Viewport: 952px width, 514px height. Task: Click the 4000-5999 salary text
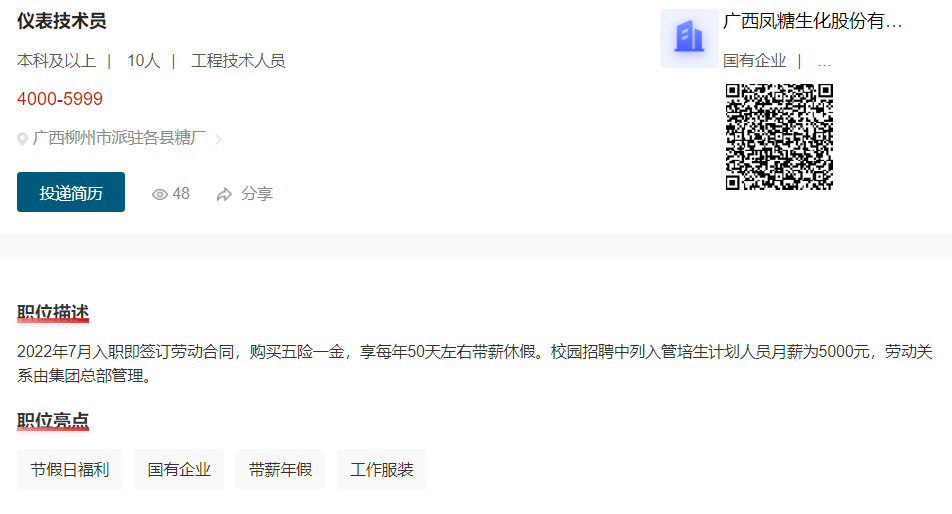coord(60,99)
